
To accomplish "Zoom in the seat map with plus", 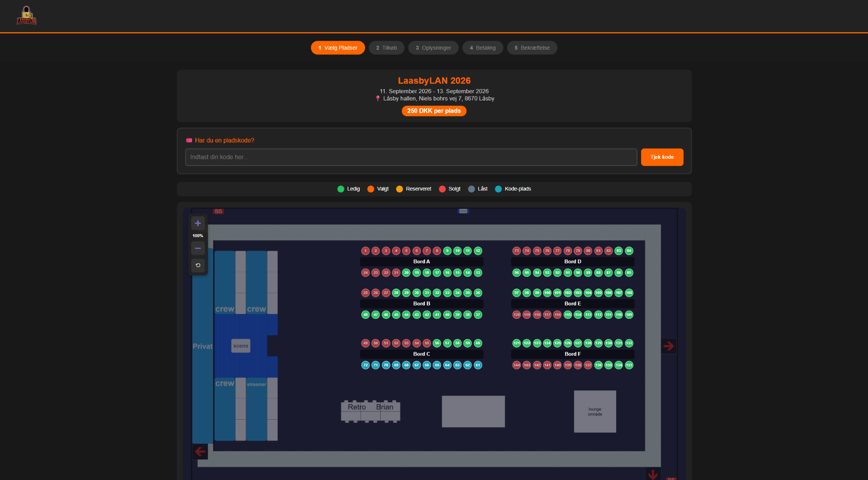I will pos(198,223).
